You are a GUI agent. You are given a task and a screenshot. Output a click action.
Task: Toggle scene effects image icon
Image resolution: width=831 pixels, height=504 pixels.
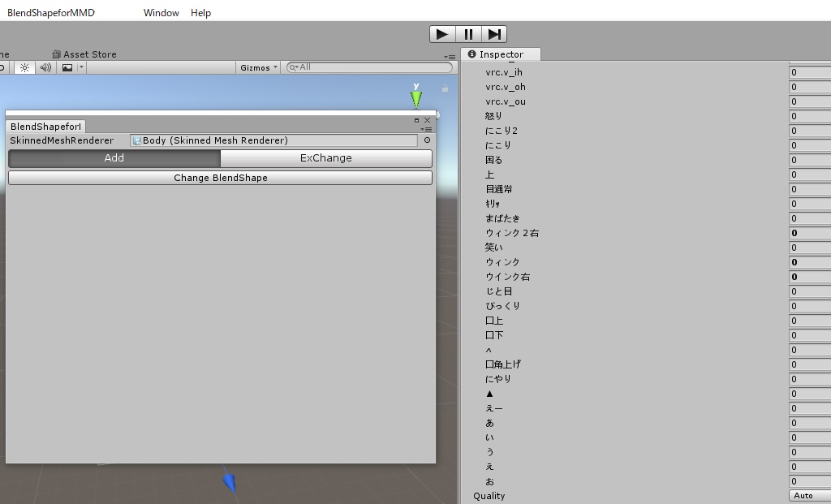click(x=67, y=67)
